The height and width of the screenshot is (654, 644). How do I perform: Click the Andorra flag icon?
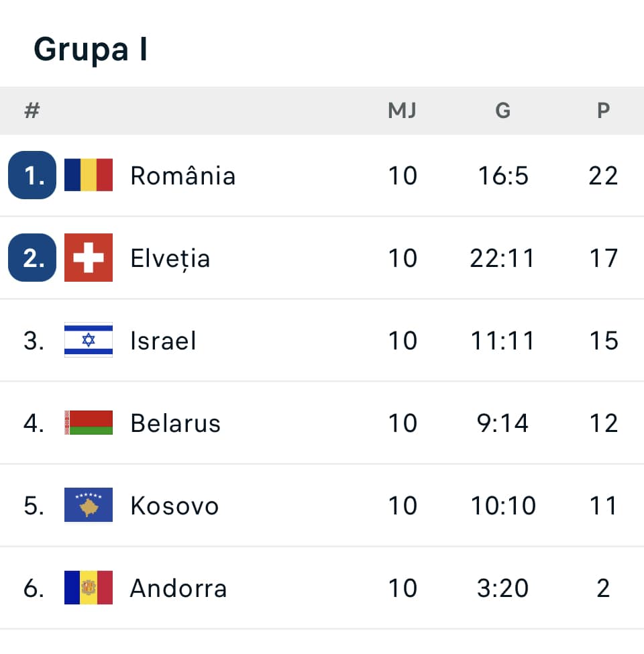(89, 588)
